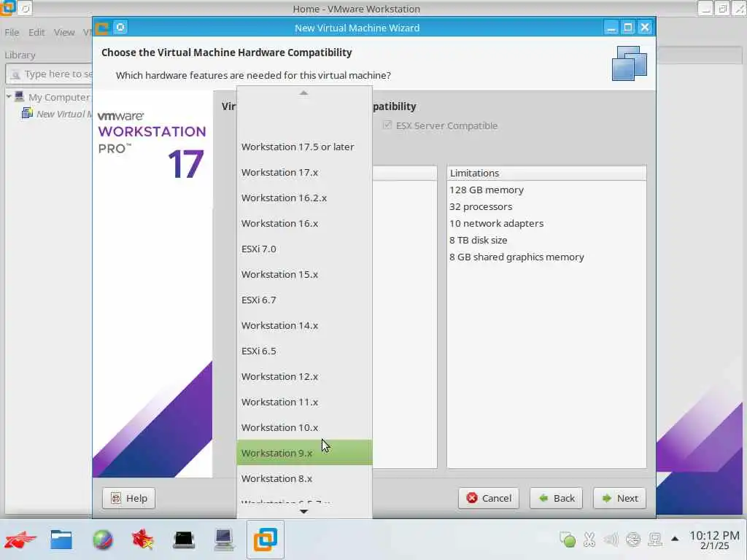Screen dimensions: 747x560
Task: Choose Workstation 8.x option
Action: click(304, 478)
